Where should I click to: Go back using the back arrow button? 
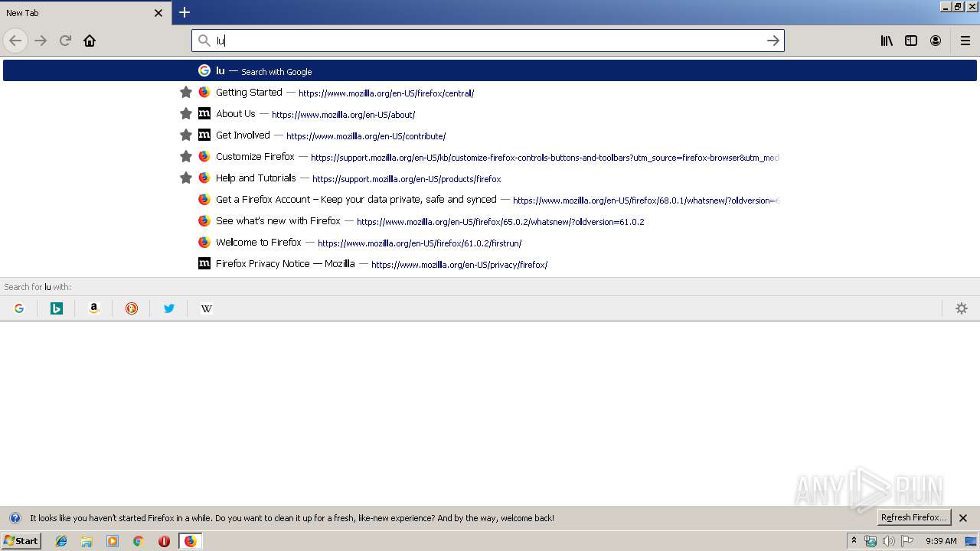15,41
